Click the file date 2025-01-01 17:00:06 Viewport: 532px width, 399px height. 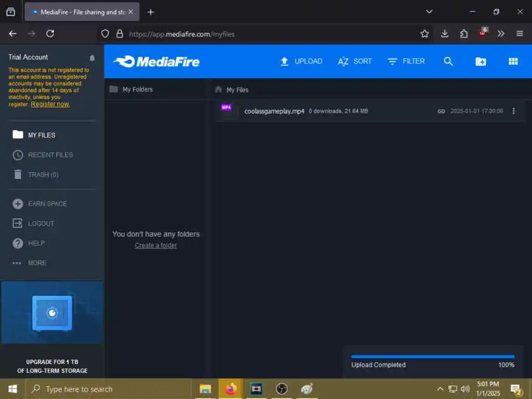(477, 111)
